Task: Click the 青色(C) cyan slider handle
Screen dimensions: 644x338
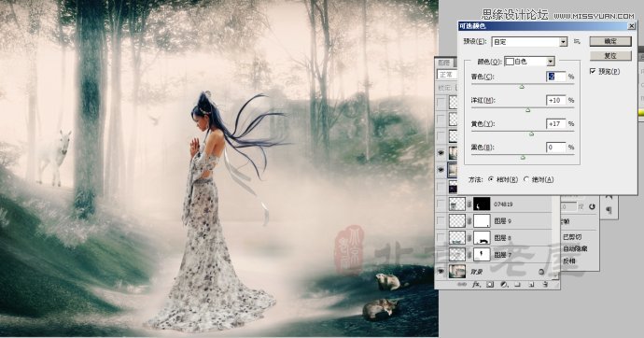Action: (522, 87)
